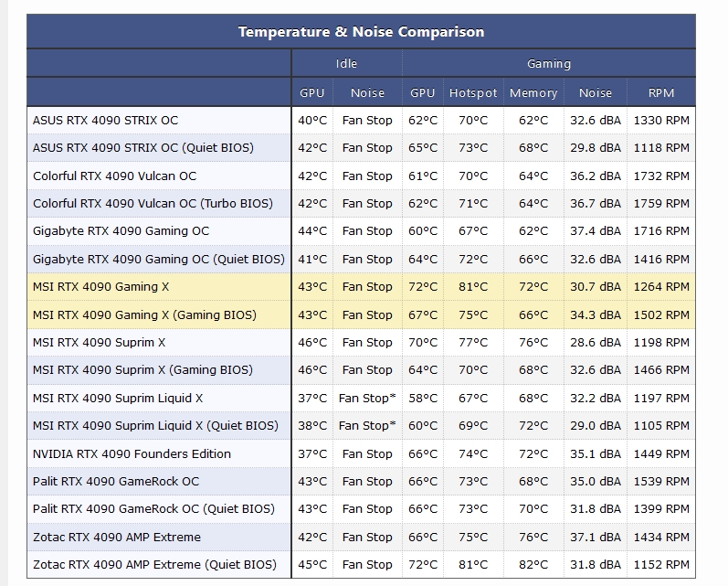Click the 82°C memory temperature cell
Image resolution: width=728 pixels, height=586 pixels.
533,564
